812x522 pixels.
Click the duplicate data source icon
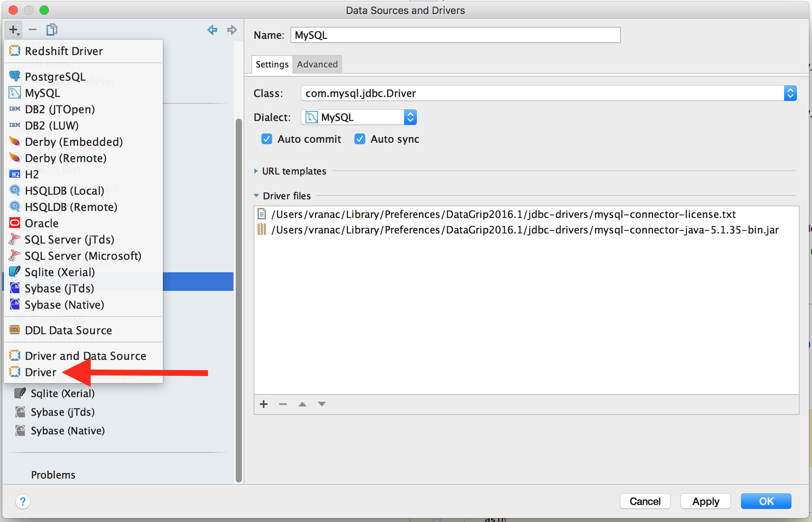pos(52,30)
